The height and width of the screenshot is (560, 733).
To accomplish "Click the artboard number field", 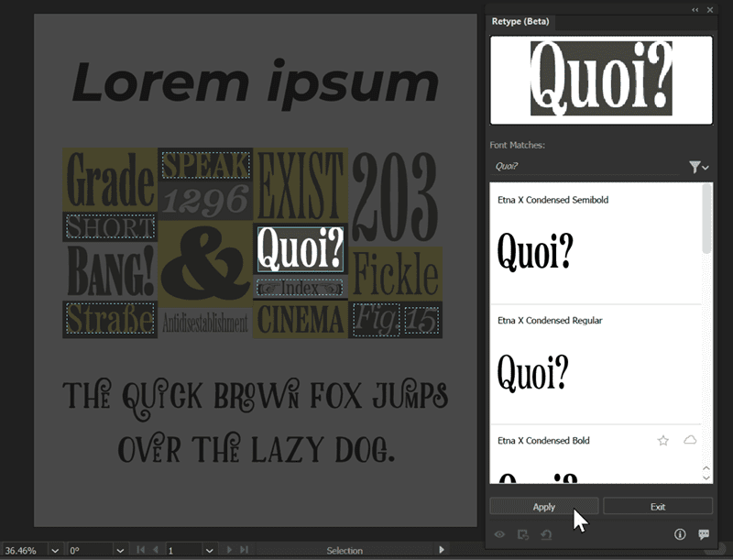I will tap(184, 551).
